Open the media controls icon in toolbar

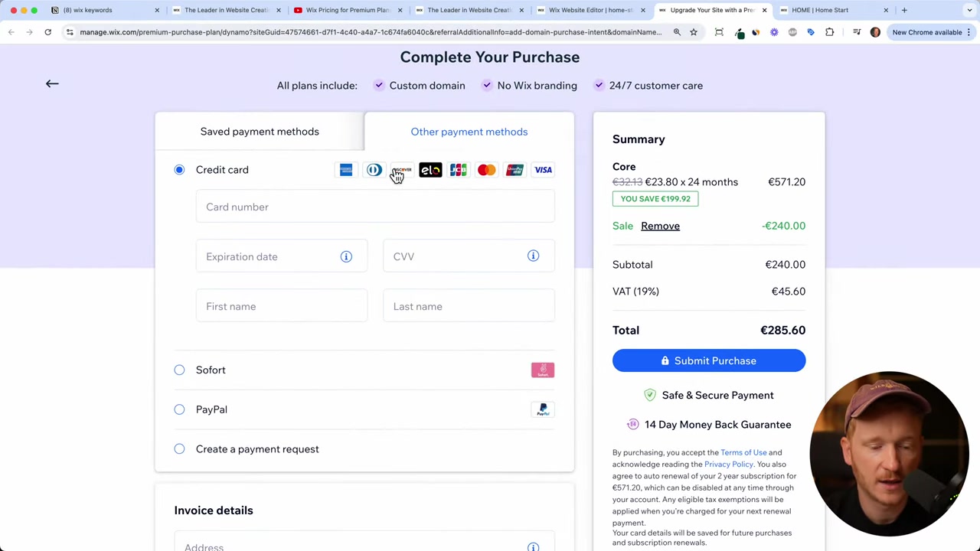[857, 32]
